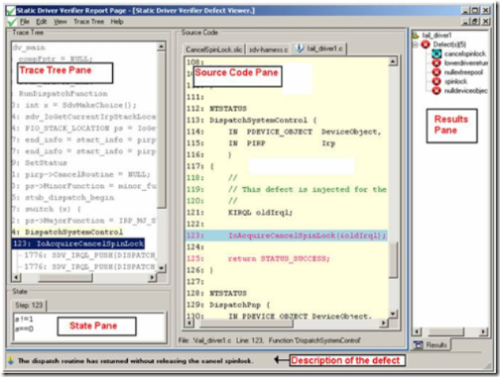Select fail_driver1 root in results tree
Screen dimensions: 500x377
click(437, 35)
